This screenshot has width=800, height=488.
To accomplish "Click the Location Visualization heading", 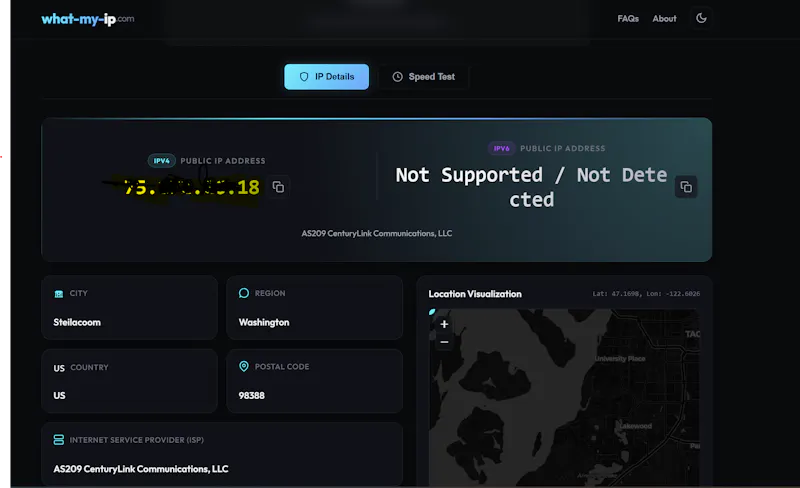I will click(x=475, y=294).
